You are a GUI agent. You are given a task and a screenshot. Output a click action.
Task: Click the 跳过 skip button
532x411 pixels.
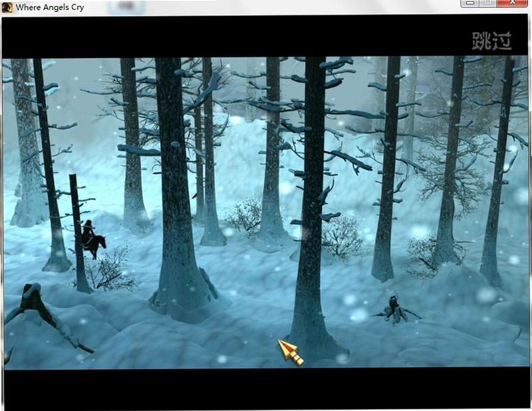pos(491,41)
